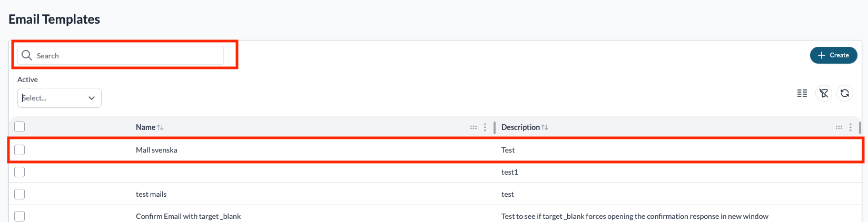Click the magnifier search icon

point(27,55)
